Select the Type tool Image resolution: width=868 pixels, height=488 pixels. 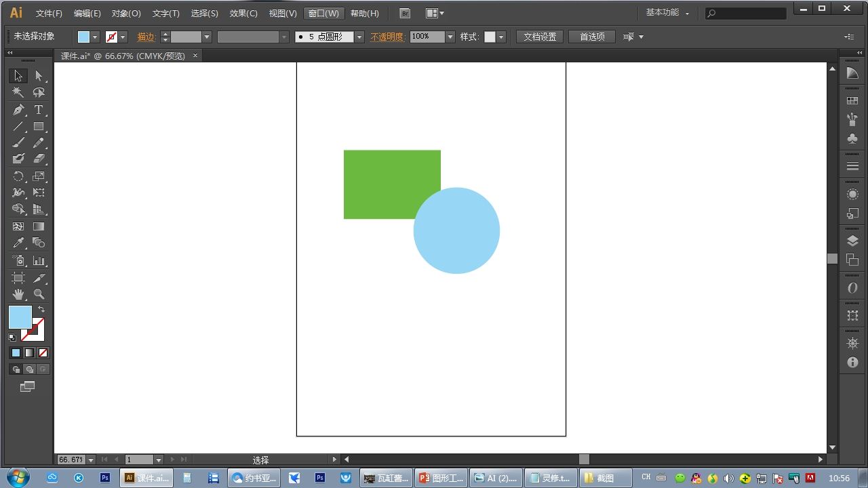[39, 110]
